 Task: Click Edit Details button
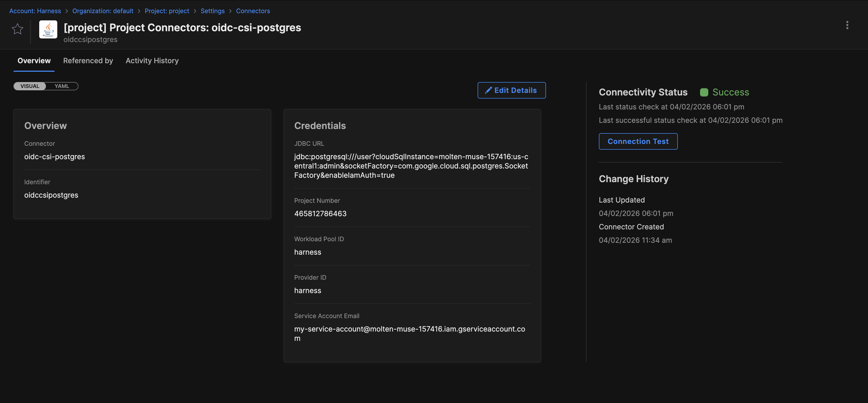[511, 90]
